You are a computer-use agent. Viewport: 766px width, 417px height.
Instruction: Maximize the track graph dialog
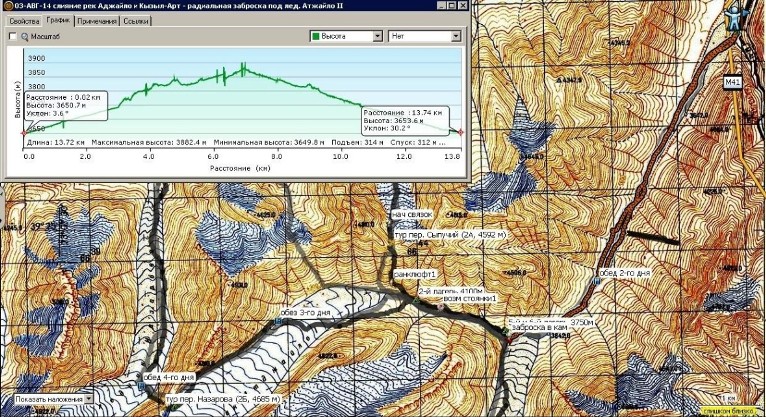pyautogui.click(x=452, y=6)
